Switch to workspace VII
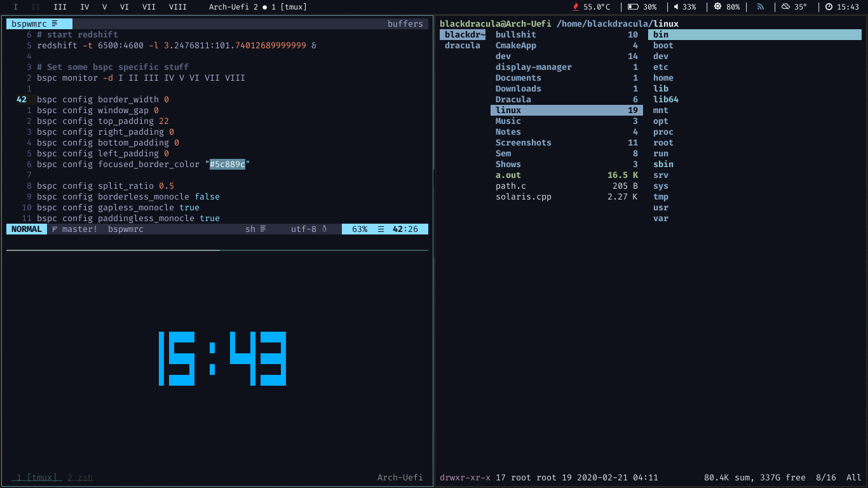This screenshot has width=868, height=488. [149, 7]
